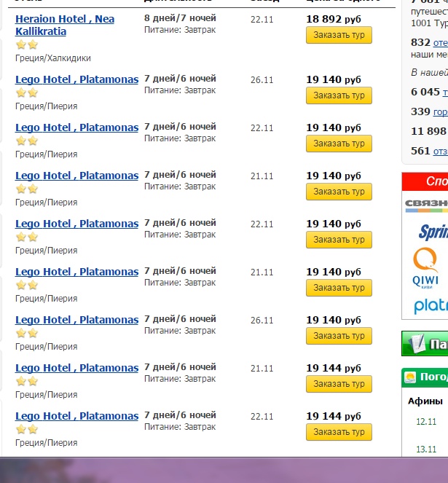This screenshot has width=448, height=483.
Task: Open the Lego Hotel link in the 22.11 row priced 19 144 руб
Action: [76, 416]
